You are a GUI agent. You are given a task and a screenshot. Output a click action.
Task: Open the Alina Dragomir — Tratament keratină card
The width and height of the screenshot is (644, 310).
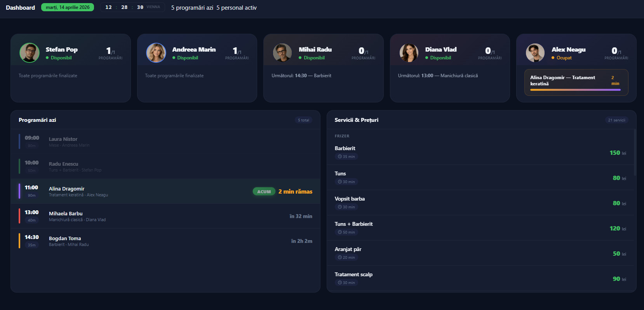click(x=576, y=82)
